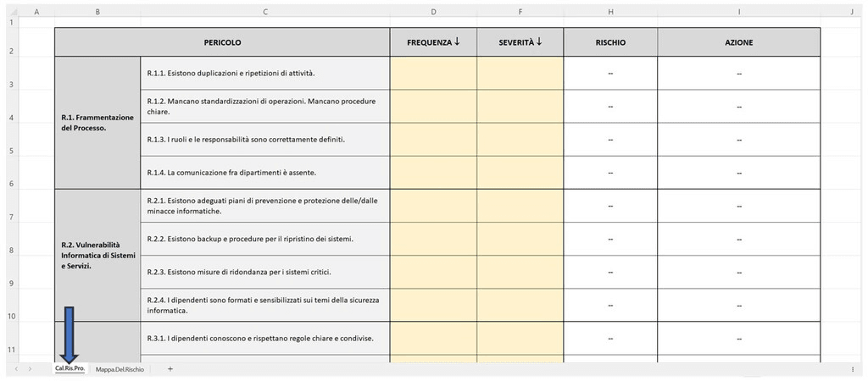The image size is (868, 381).
Task: Select the frequency cell for R.2.2 backup row
Action: (x=433, y=239)
